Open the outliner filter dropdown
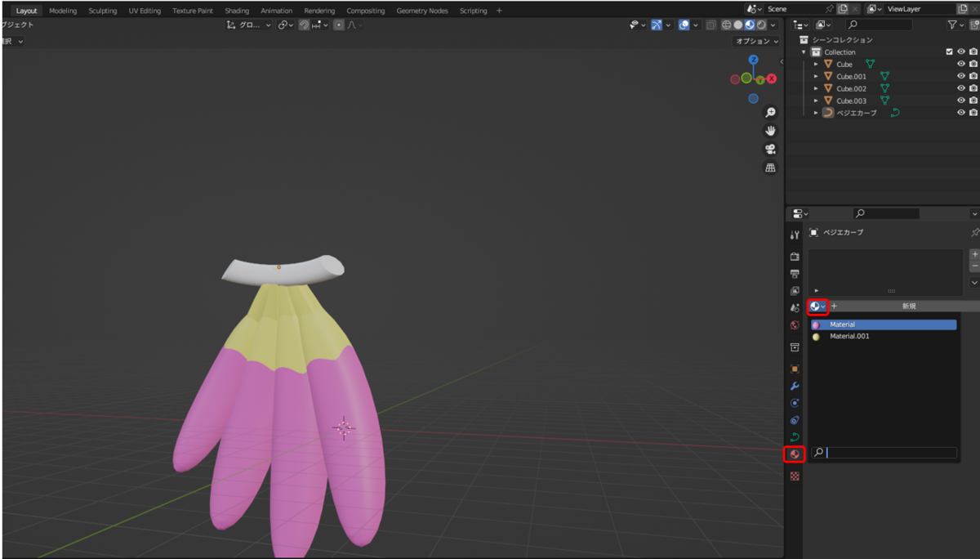This screenshot has height=559, width=980. coord(955,25)
